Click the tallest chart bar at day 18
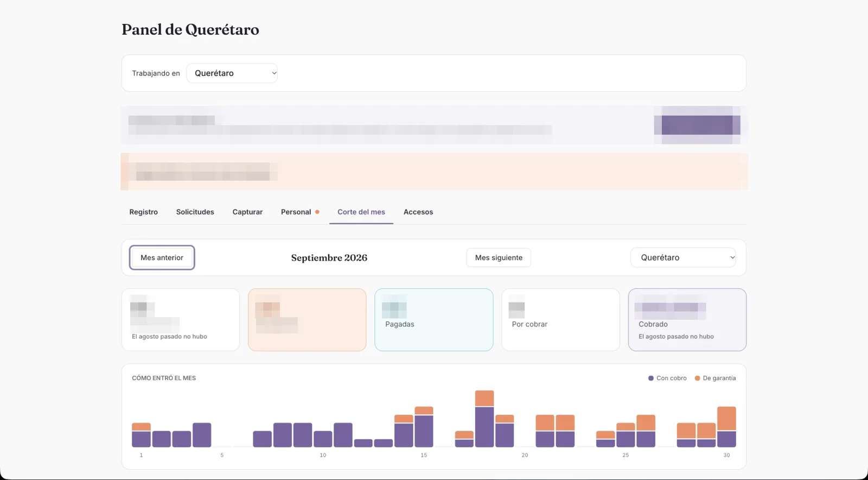 click(x=484, y=419)
